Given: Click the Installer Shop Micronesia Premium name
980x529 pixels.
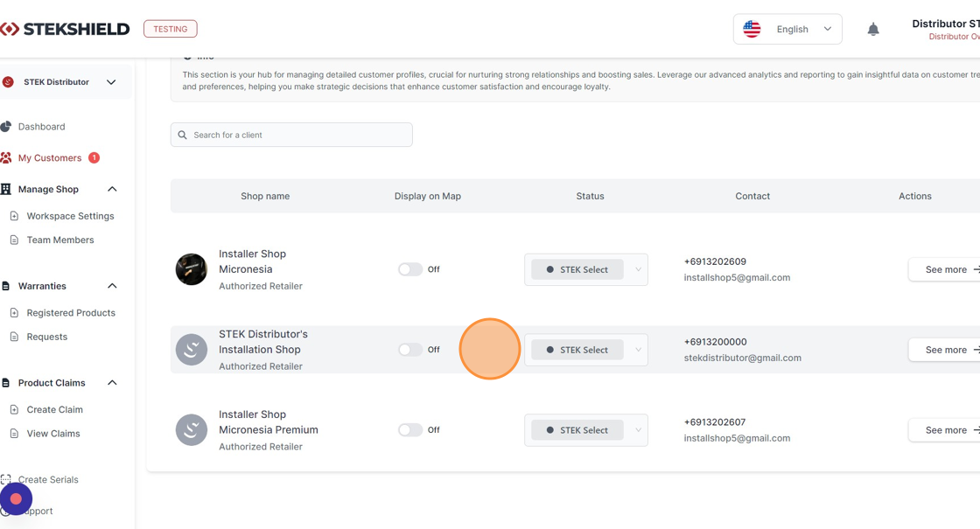Looking at the screenshot, I should pos(268,422).
